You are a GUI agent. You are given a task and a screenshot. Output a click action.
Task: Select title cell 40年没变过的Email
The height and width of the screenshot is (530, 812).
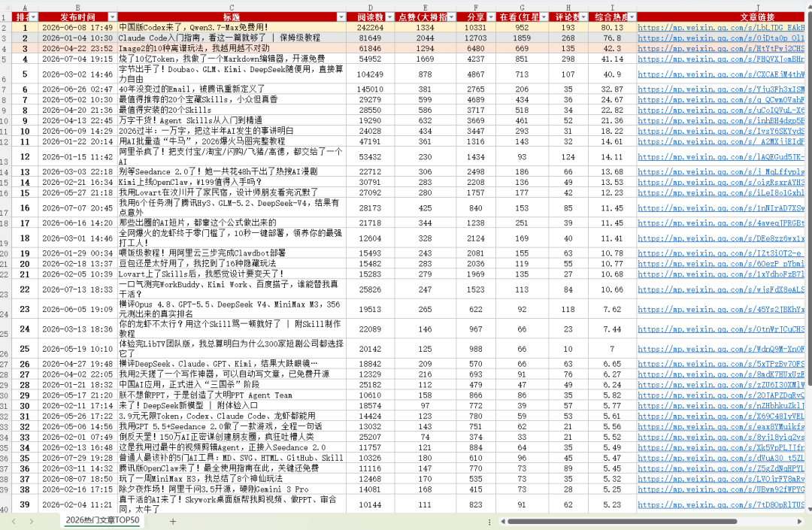[232, 89]
